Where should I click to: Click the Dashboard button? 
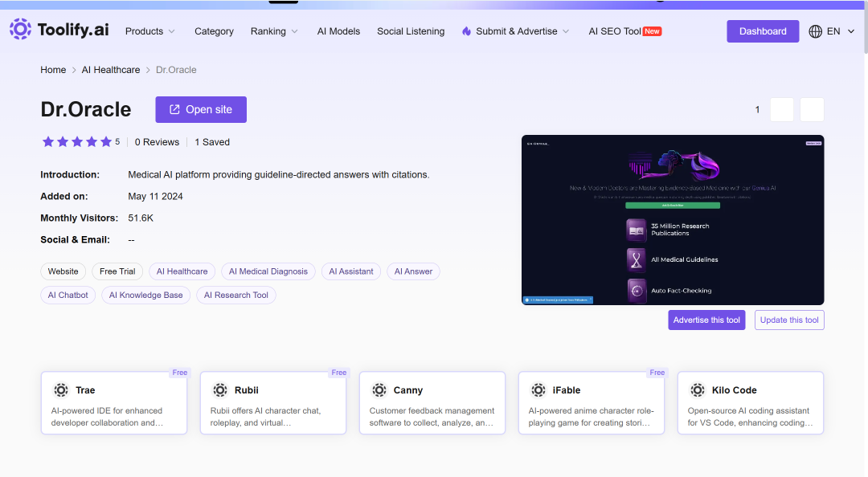point(762,31)
